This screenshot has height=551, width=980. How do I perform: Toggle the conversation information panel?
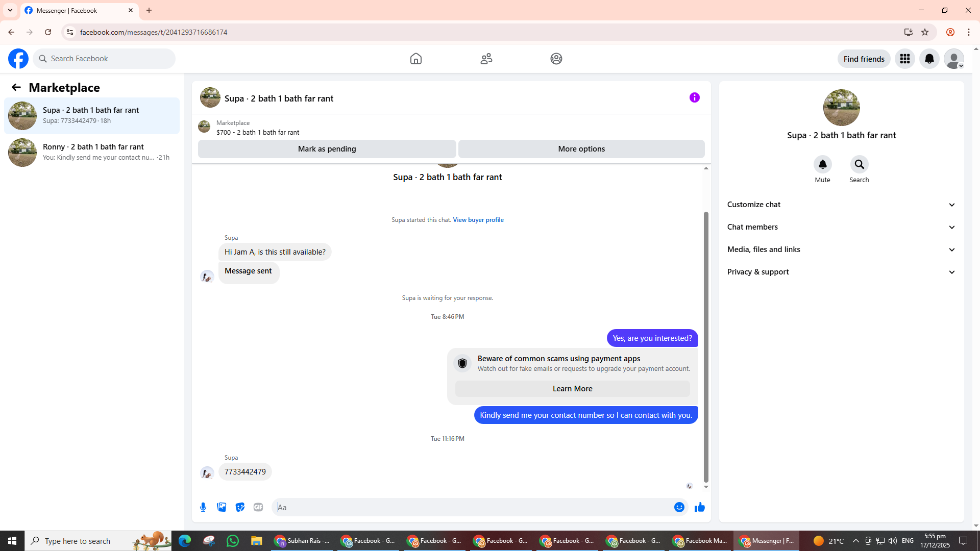click(694, 97)
